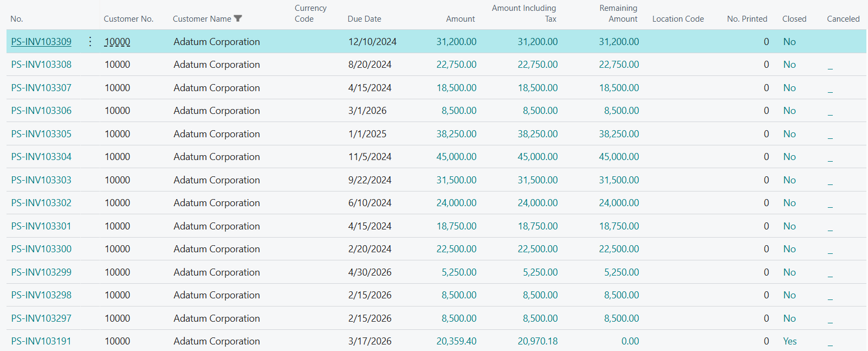Click Amount Including Tax 38,250.00

tap(537, 134)
